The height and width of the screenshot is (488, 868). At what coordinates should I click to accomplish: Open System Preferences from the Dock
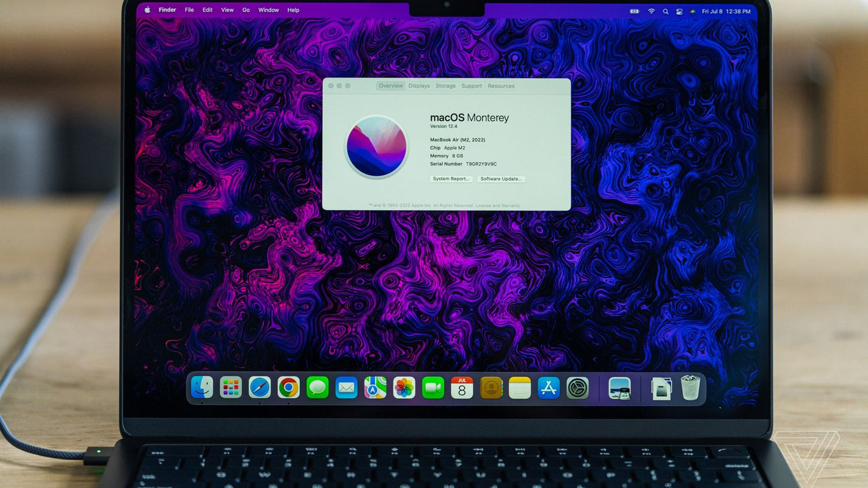pyautogui.click(x=577, y=388)
